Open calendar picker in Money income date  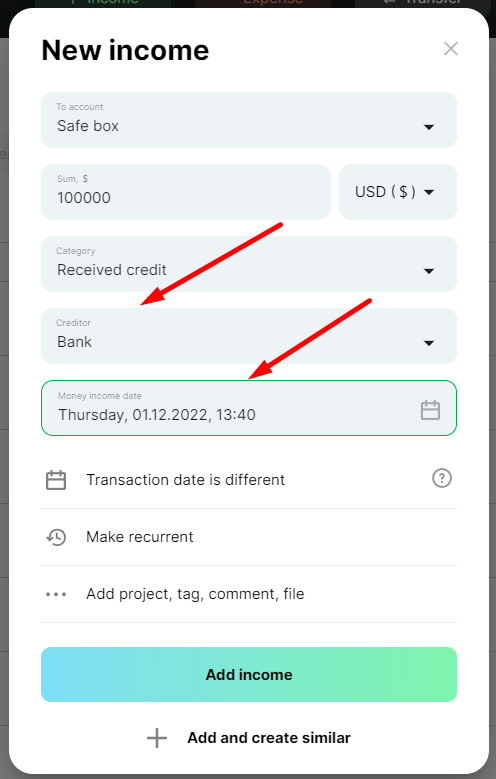pos(430,410)
